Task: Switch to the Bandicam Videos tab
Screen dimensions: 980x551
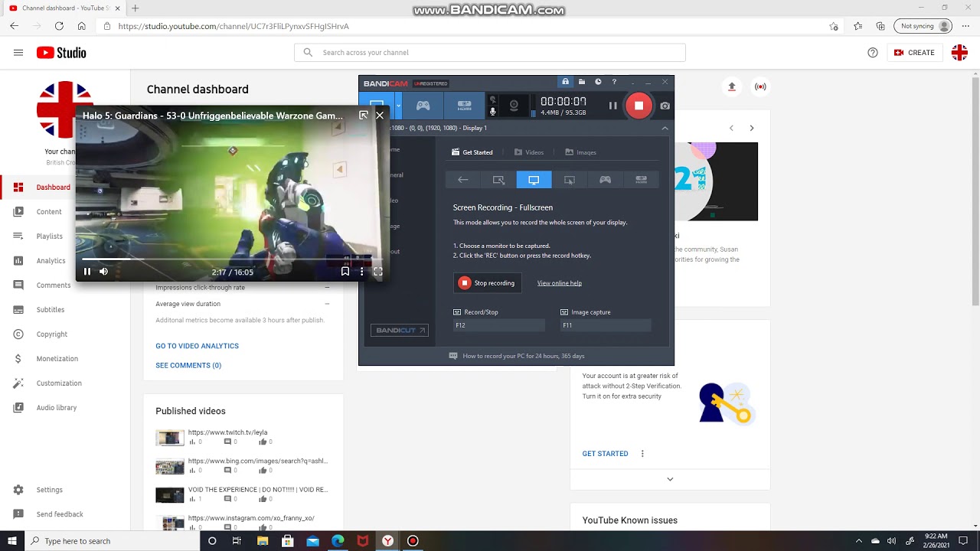Action: click(x=528, y=152)
